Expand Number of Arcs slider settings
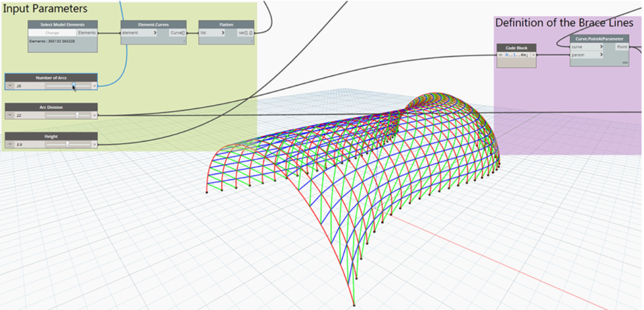Image resolution: width=644 pixels, height=310 pixels. tap(10, 86)
